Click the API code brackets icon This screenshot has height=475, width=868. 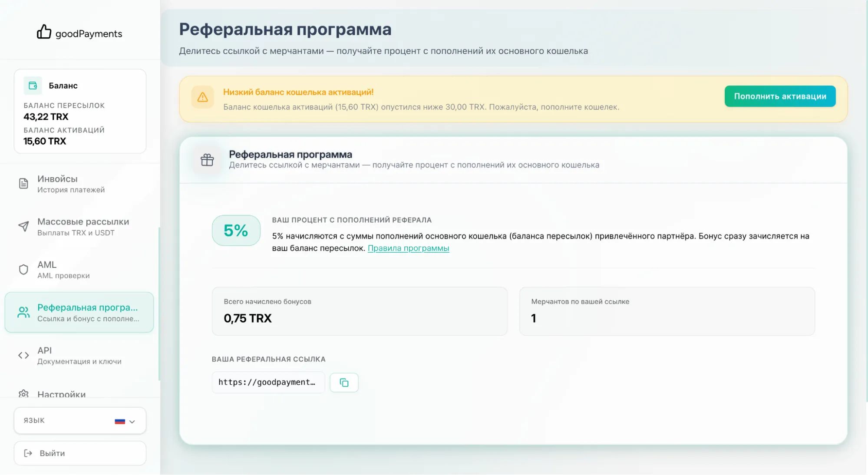click(23, 355)
